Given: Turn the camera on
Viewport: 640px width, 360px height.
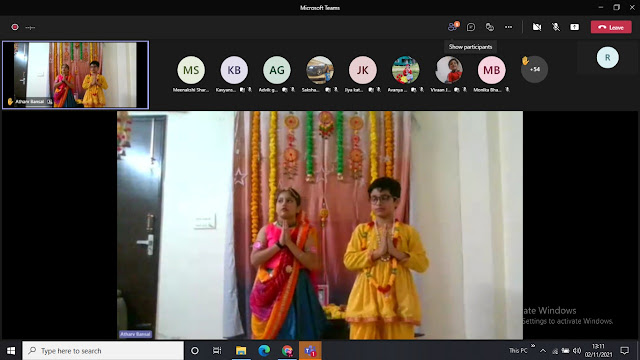Looking at the screenshot, I should [537, 27].
